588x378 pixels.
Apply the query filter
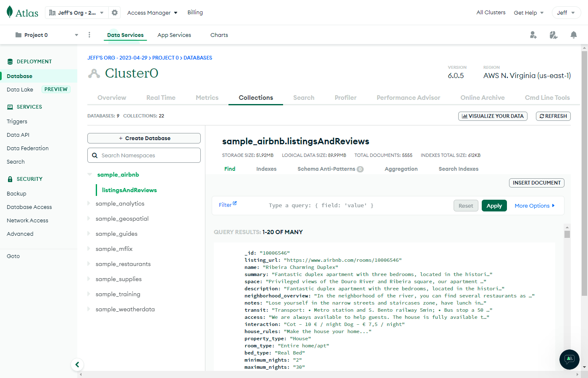tap(494, 206)
